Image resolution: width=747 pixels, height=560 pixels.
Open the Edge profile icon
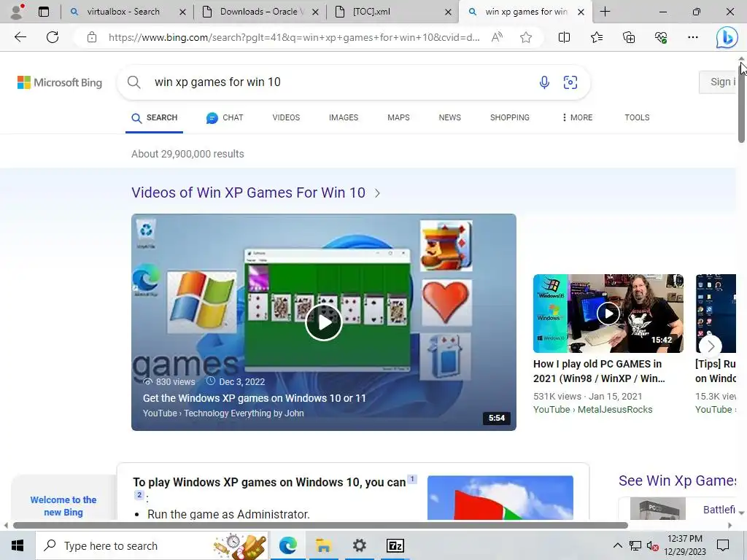18,12
